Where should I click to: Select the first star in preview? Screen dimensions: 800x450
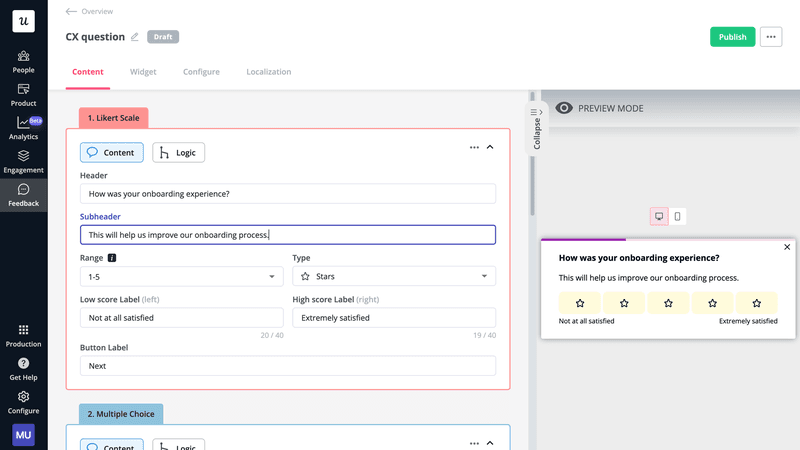click(x=580, y=303)
